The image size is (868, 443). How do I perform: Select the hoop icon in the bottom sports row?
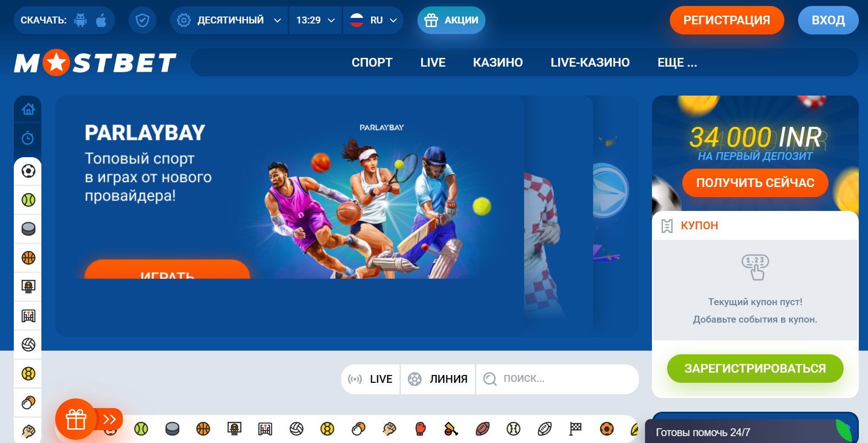234,429
